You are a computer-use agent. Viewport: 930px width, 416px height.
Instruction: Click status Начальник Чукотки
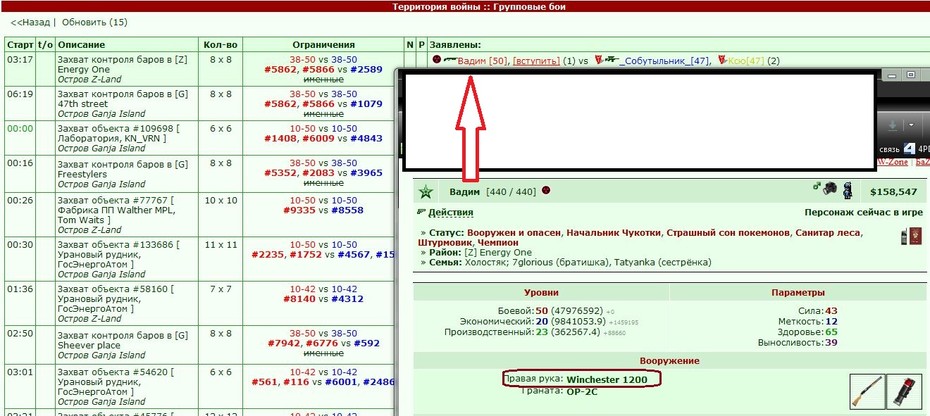point(613,233)
